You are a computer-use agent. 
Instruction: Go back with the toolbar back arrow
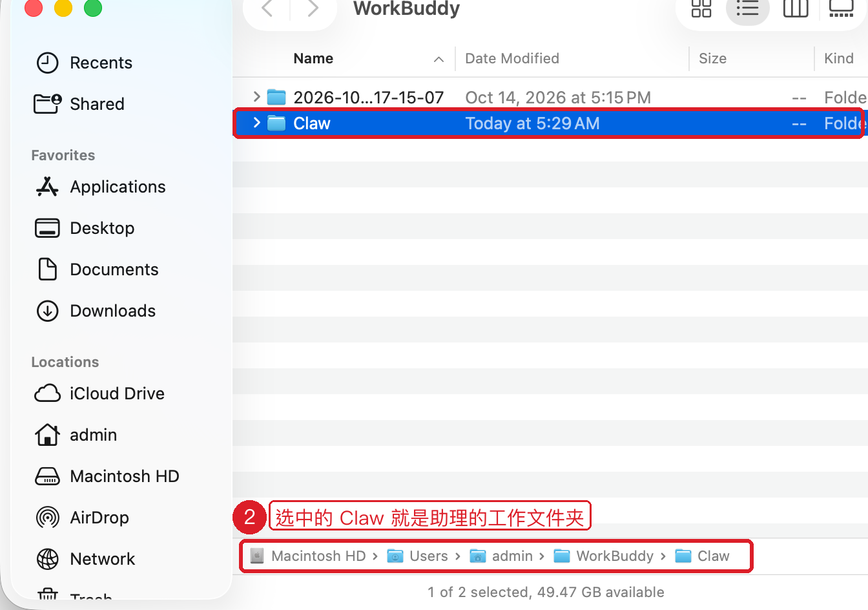[267, 8]
